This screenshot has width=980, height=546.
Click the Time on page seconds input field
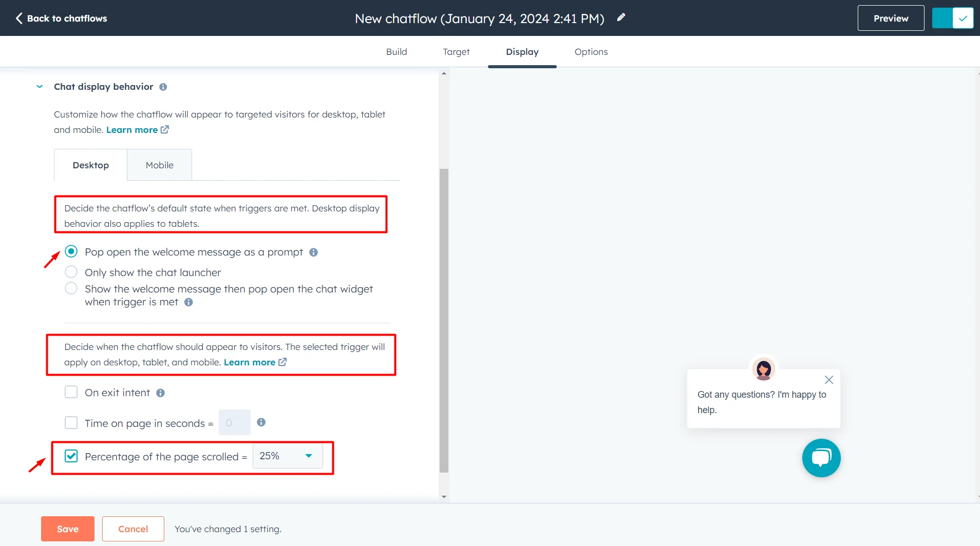pyautogui.click(x=234, y=422)
